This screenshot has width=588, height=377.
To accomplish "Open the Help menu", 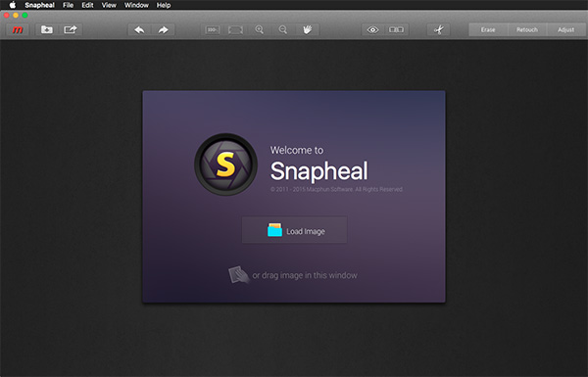I will [164, 5].
